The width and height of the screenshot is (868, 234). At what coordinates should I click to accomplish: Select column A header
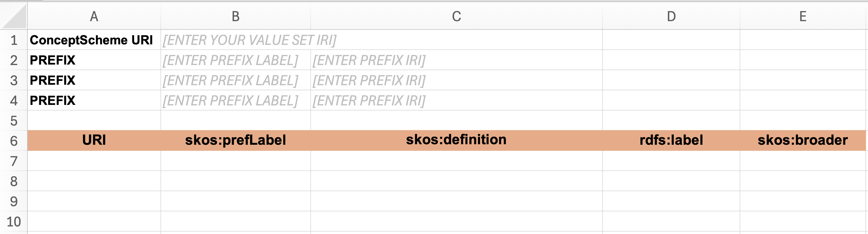(94, 16)
